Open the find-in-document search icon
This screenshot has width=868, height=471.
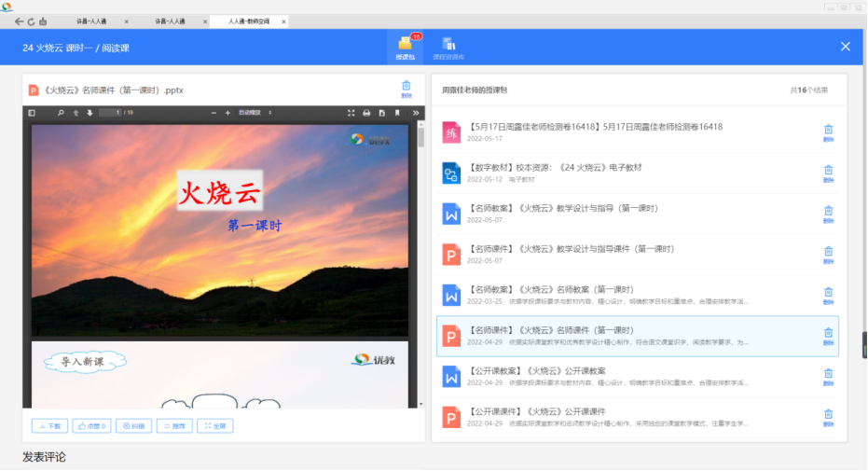coord(62,113)
